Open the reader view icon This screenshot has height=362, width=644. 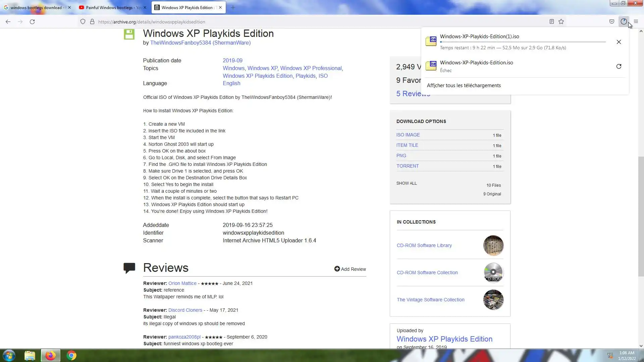coord(551,22)
